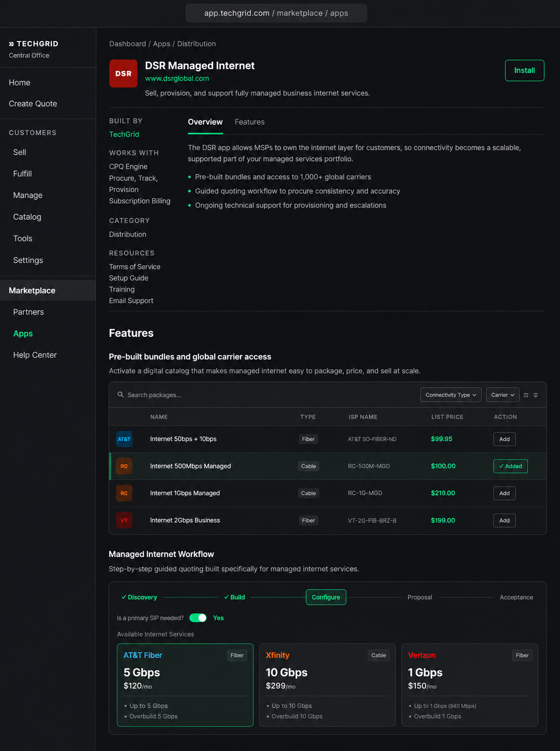Open Apps under Marketplace
Image resolution: width=560 pixels, height=751 pixels.
(x=23, y=334)
